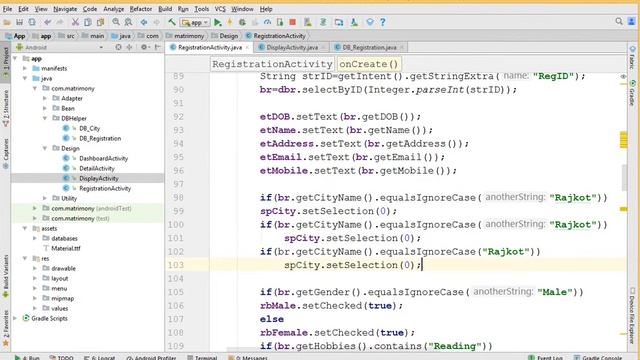Click the red Stop icon
This screenshot has width=640, height=360.
[292, 22]
